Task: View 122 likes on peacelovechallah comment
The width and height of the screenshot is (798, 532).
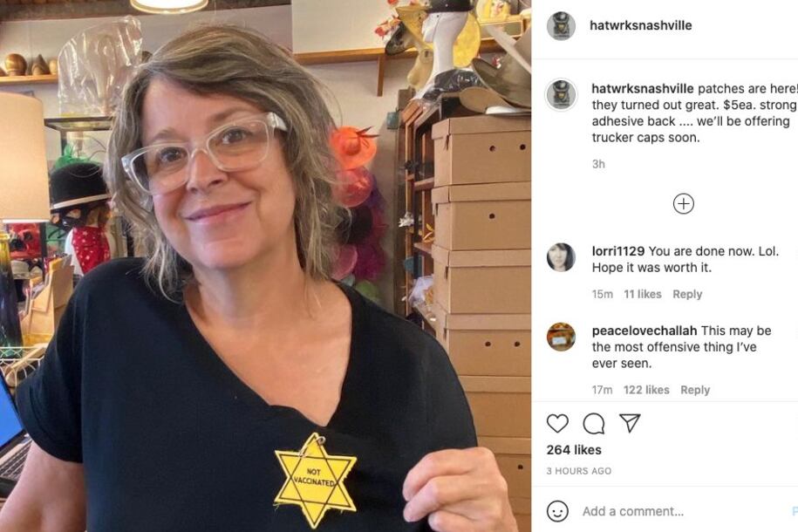Action: pos(646,390)
